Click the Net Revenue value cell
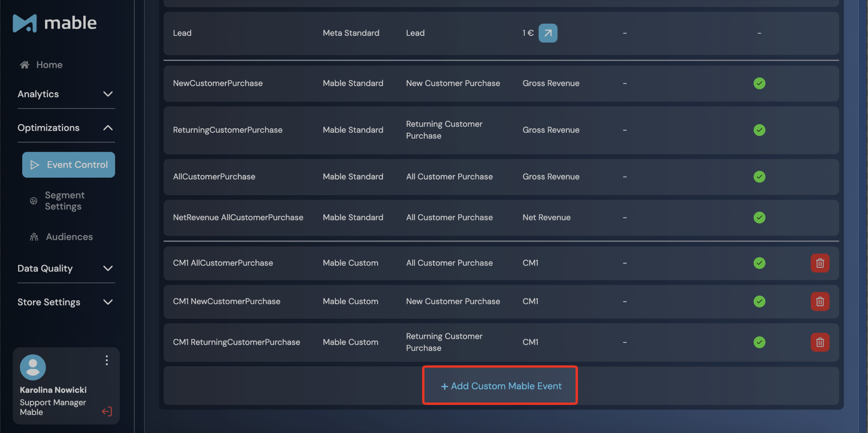Screen dimensions: 868x433 click(546, 218)
